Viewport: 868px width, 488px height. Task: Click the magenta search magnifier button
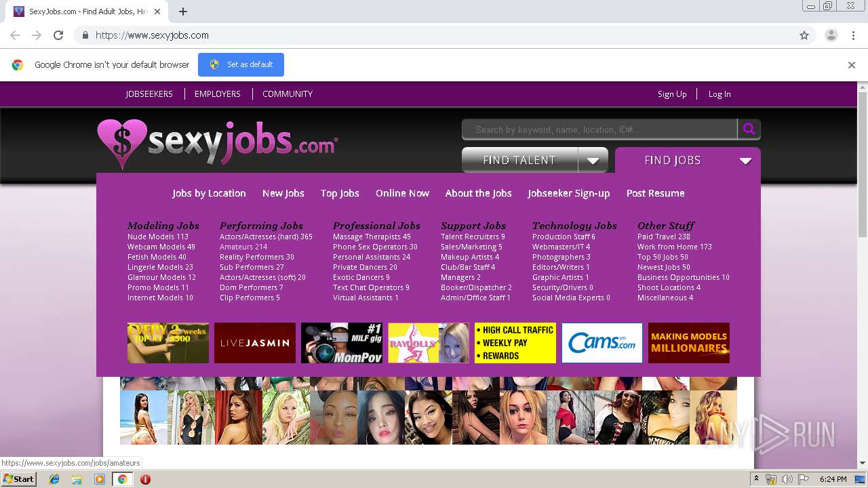[x=749, y=129]
